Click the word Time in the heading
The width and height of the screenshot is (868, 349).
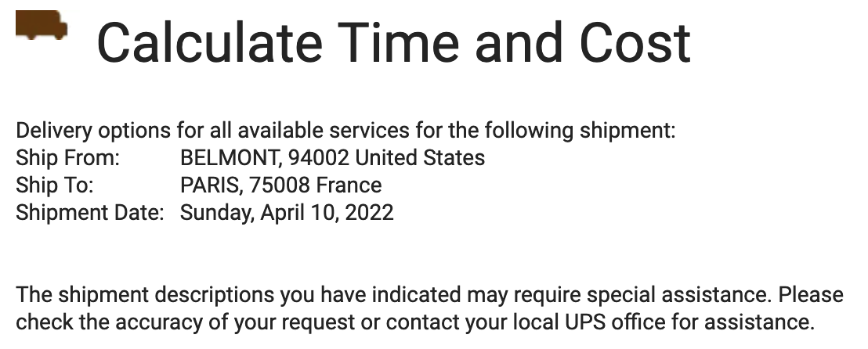point(397,42)
